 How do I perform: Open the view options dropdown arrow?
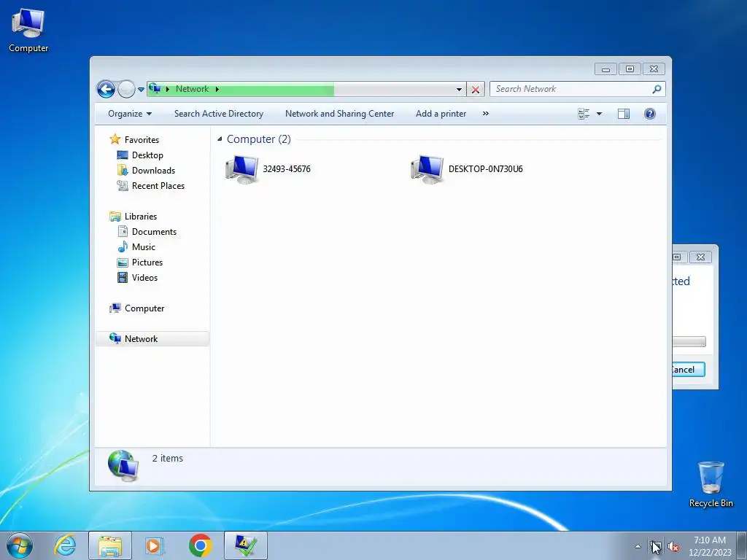point(600,114)
